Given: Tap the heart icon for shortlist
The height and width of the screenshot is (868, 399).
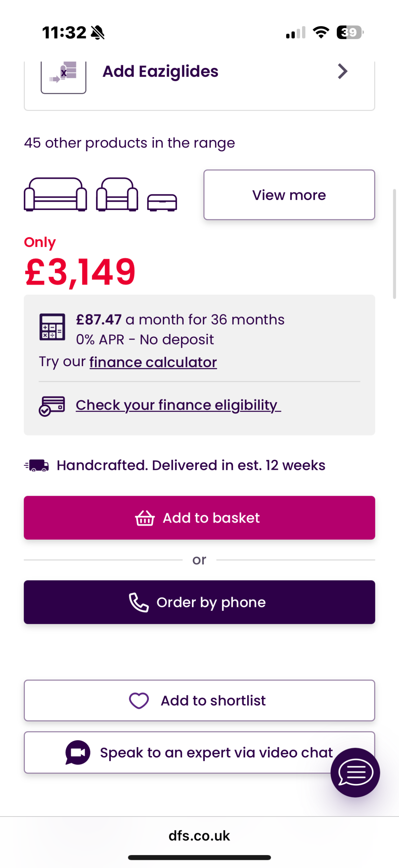Looking at the screenshot, I should pos(139,700).
